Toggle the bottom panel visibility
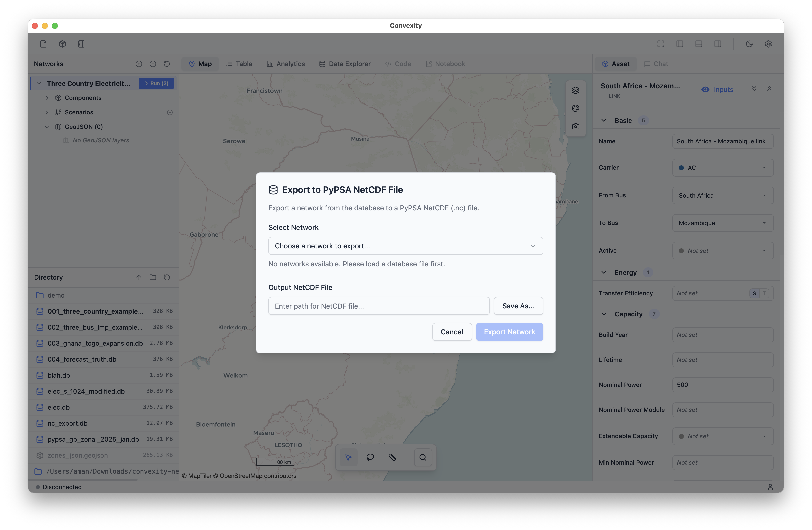812x530 pixels. coord(699,44)
